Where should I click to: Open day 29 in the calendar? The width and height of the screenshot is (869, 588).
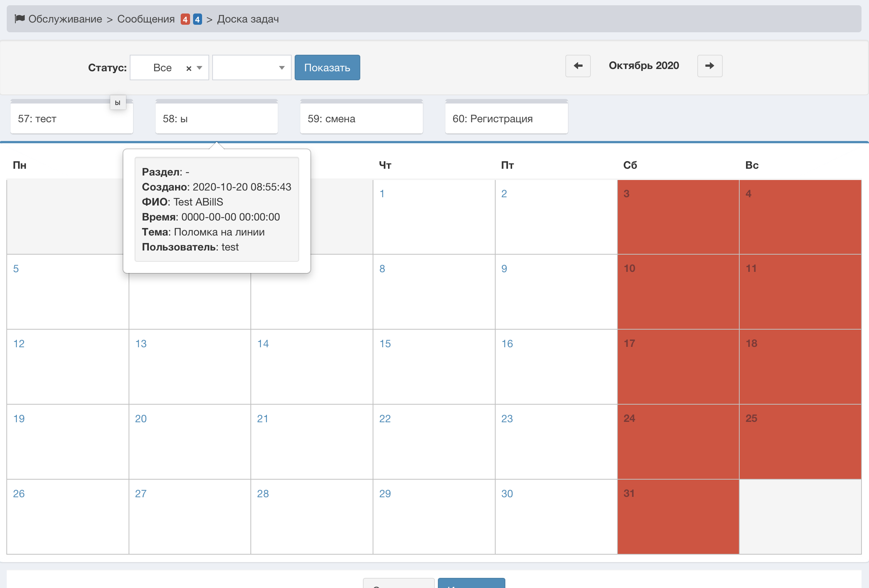tap(385, 493)
